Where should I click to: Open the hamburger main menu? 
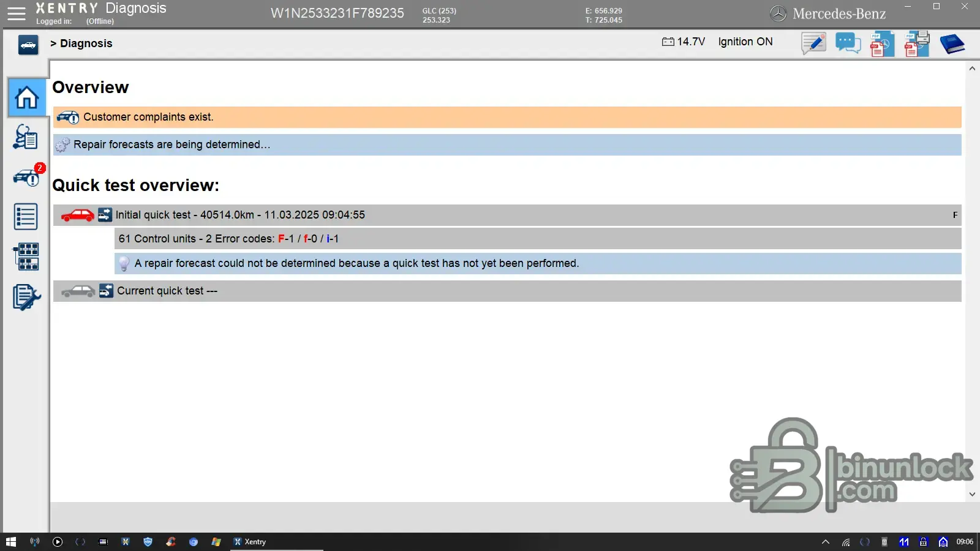point(16,14)
